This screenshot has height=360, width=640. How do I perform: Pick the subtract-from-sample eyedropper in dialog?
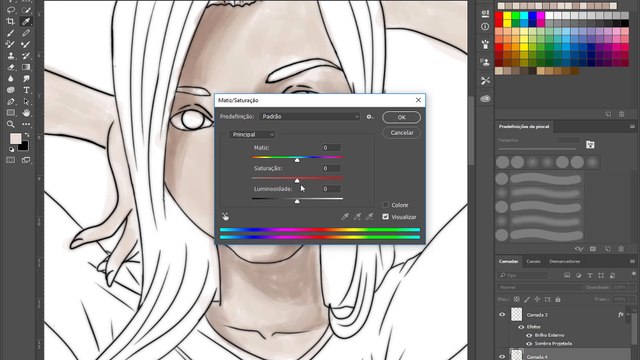point(369,217)
